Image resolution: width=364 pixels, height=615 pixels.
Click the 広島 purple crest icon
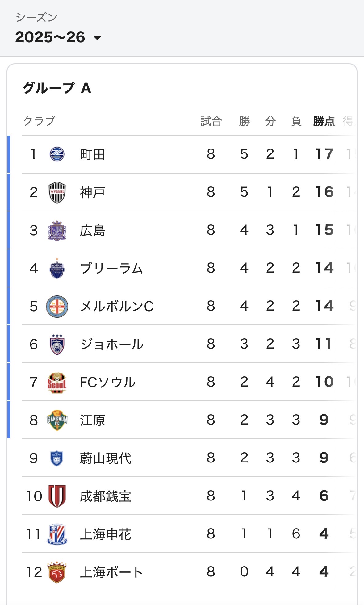[57, 231]
